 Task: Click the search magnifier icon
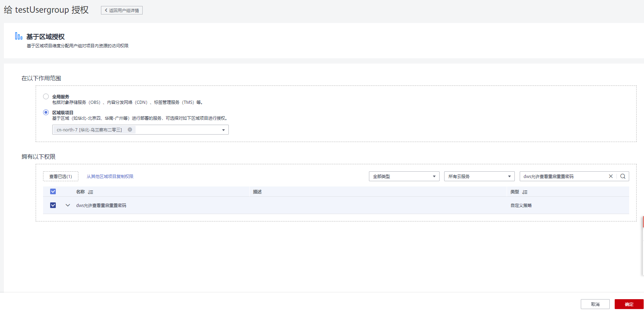(x=623, y=176)
